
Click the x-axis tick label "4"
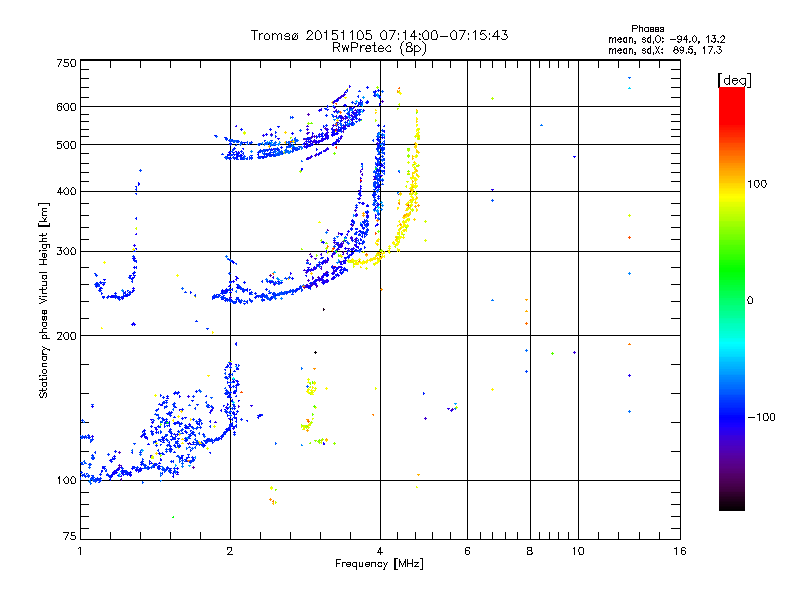[x=380, y=551]
